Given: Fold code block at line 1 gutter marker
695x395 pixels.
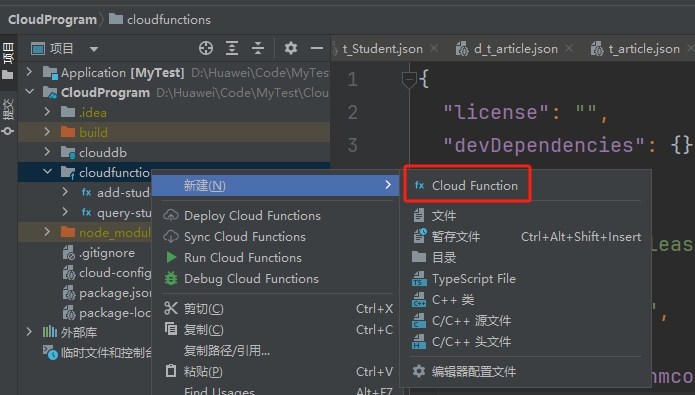Looking at the screenshot, I should click(x=409, y=80).
